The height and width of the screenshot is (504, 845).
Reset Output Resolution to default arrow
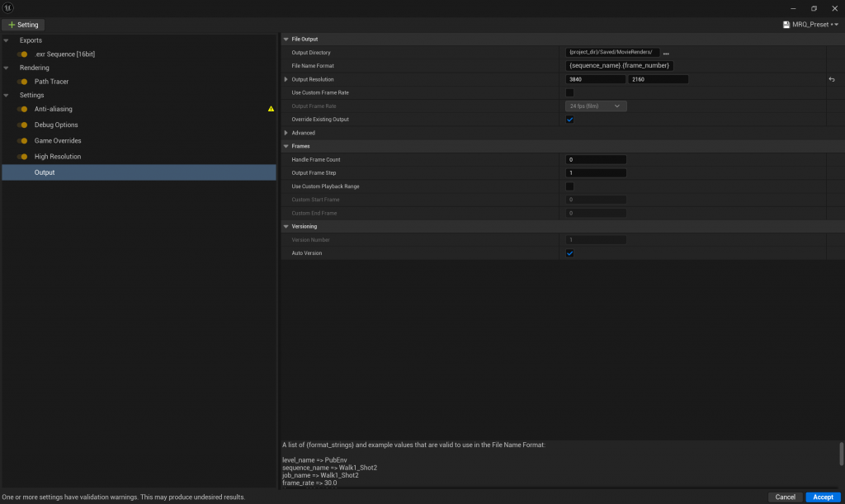tap(832, 79)
